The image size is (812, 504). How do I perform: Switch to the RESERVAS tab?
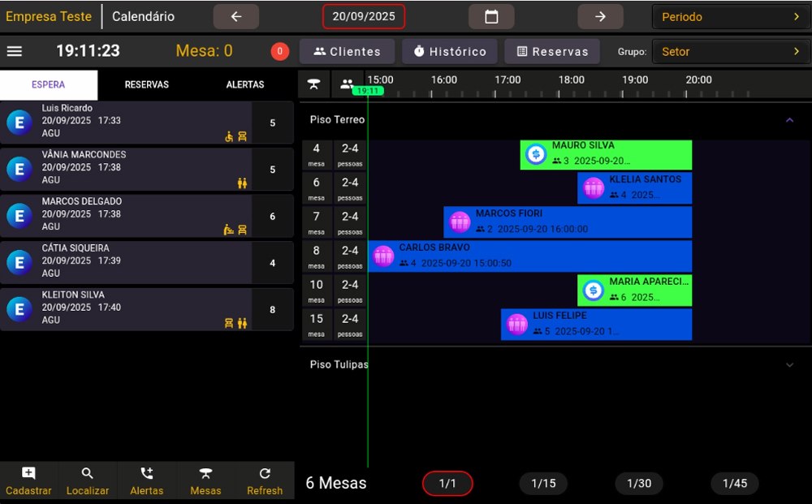(146, 84)
